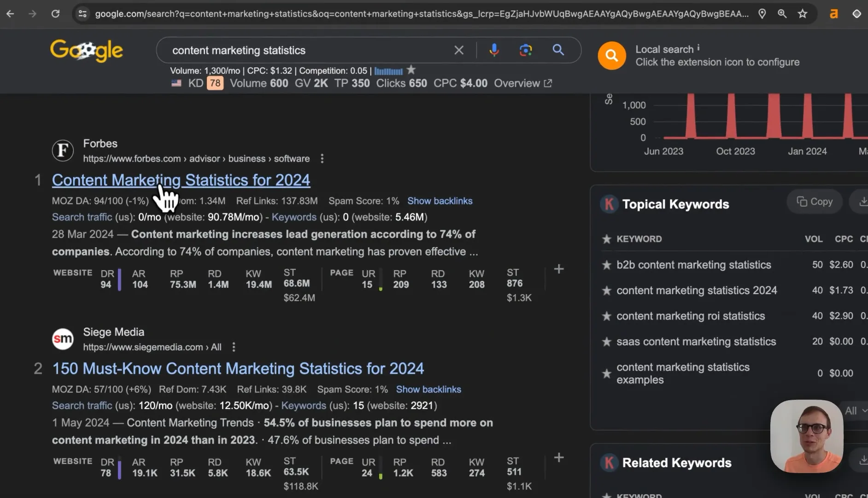Screen dimensions: 868x498
Task: Favorite the b2b content marketing statistics keyword
Action: pyautogui.click(x=607, y=265)
